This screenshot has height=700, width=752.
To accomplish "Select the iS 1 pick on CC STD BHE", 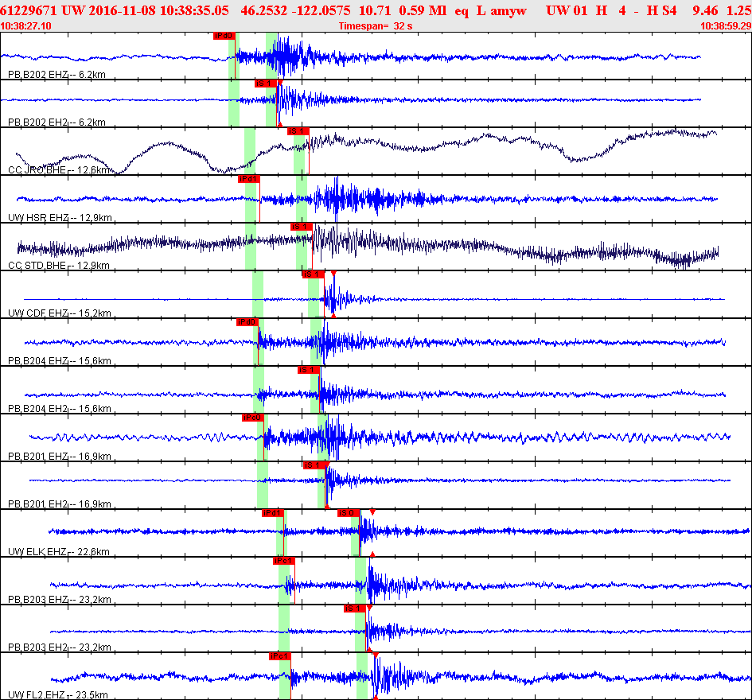I will 301,227.
